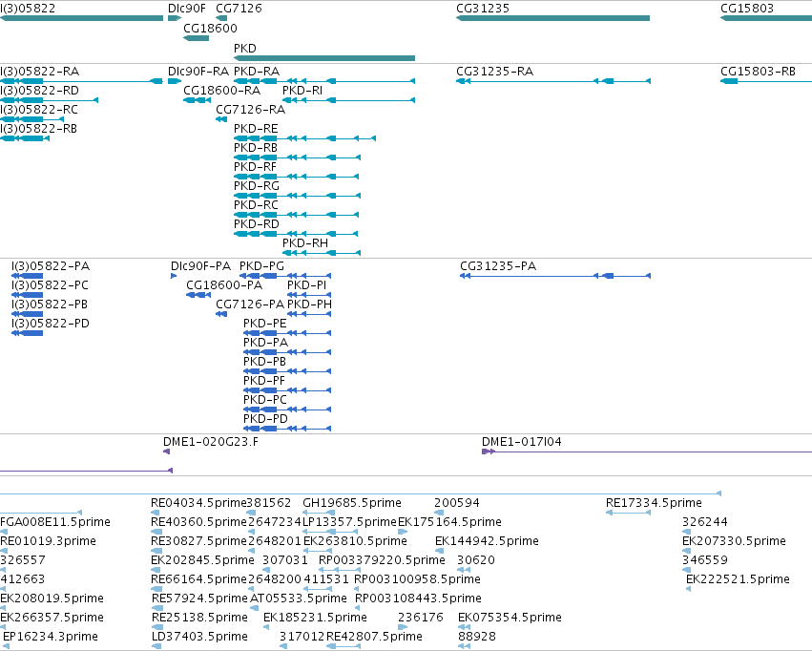Select the CG18600 gene label
This screenshot has width=812, height=651.
tap(210, 28)
